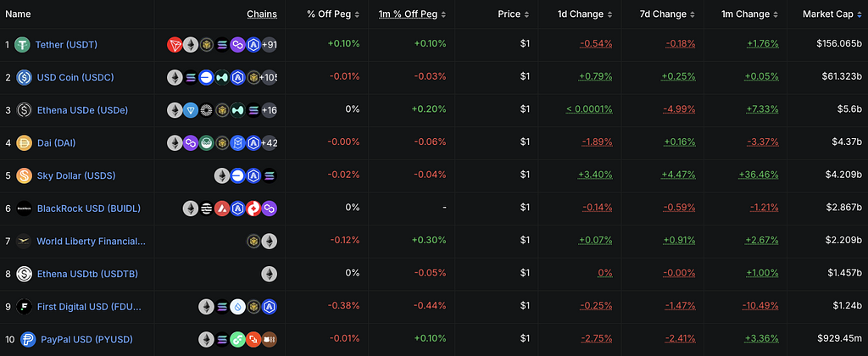Sort by the 7d Change column
The image size is (868, 356).
[668, 14]
